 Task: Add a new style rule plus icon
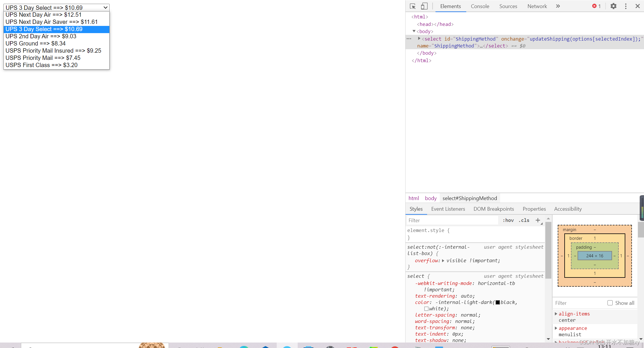point(538,220)
